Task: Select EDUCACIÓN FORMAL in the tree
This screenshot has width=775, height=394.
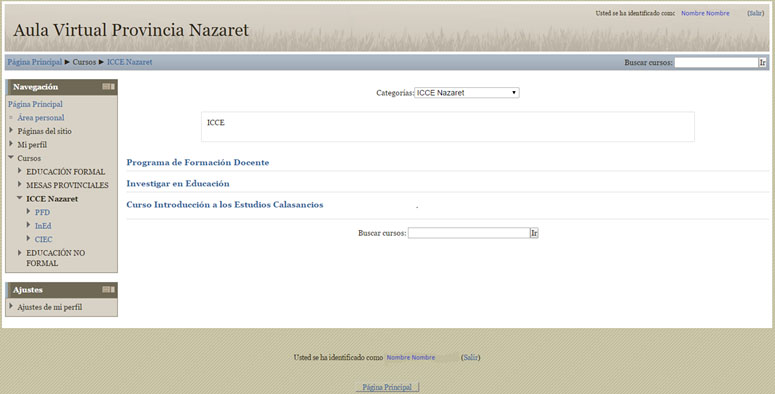Action: (x=66, y=172)
